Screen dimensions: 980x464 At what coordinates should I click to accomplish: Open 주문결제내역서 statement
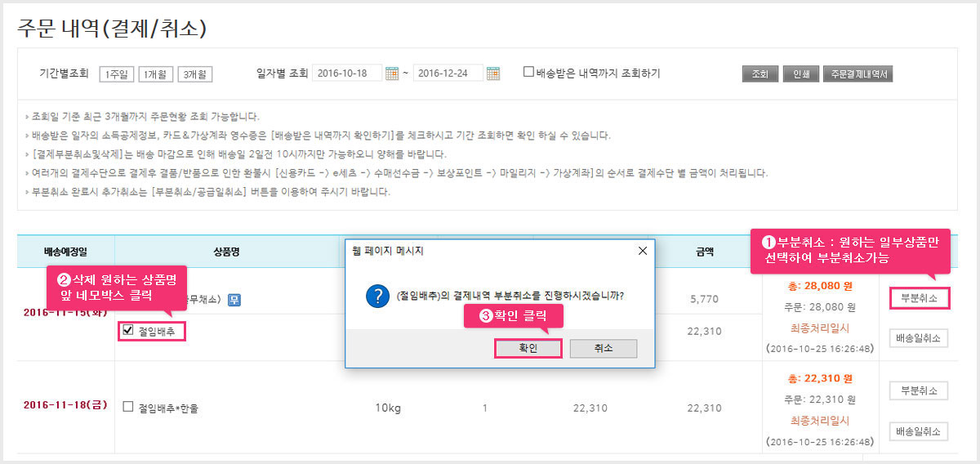858,74
